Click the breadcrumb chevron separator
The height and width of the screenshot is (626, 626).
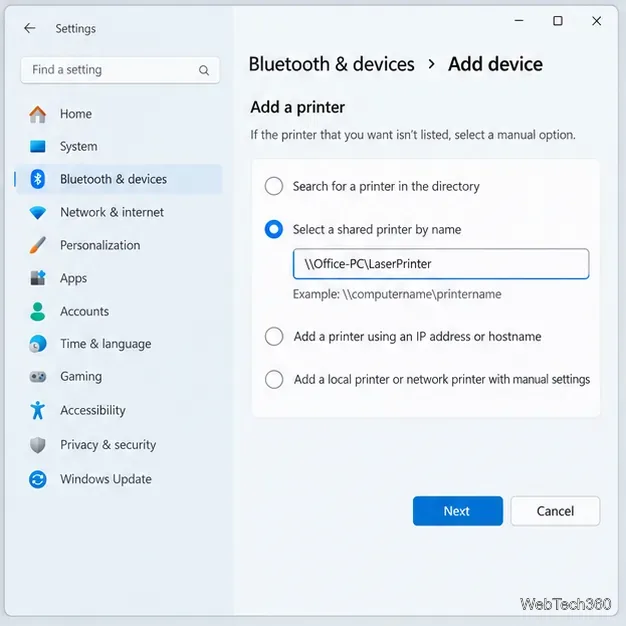431,64
